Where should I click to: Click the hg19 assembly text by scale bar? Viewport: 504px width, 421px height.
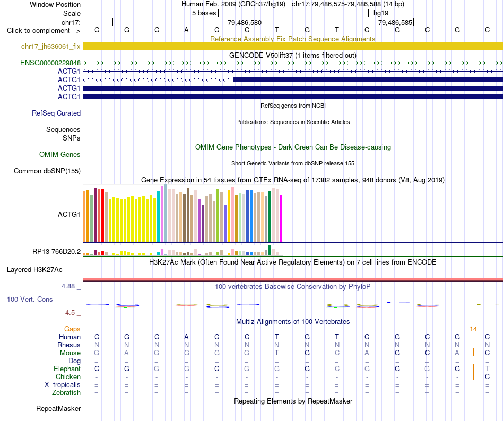(x=381, y=13)
